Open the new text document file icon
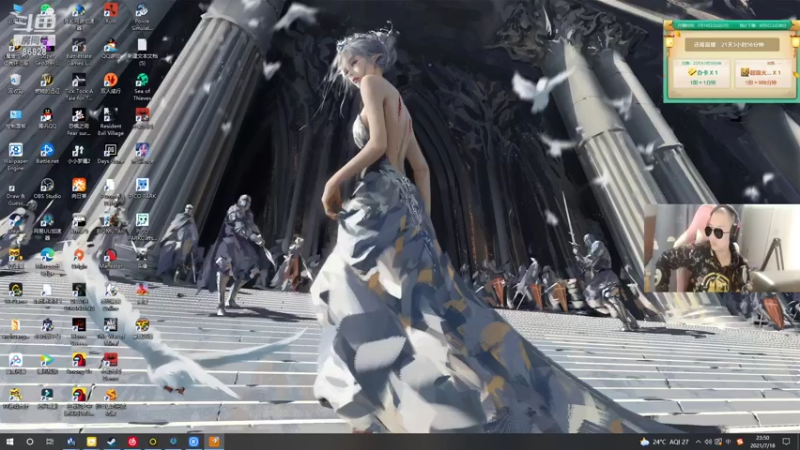The height and width of the screenshot is (450, 800). (x=142, y=45)
